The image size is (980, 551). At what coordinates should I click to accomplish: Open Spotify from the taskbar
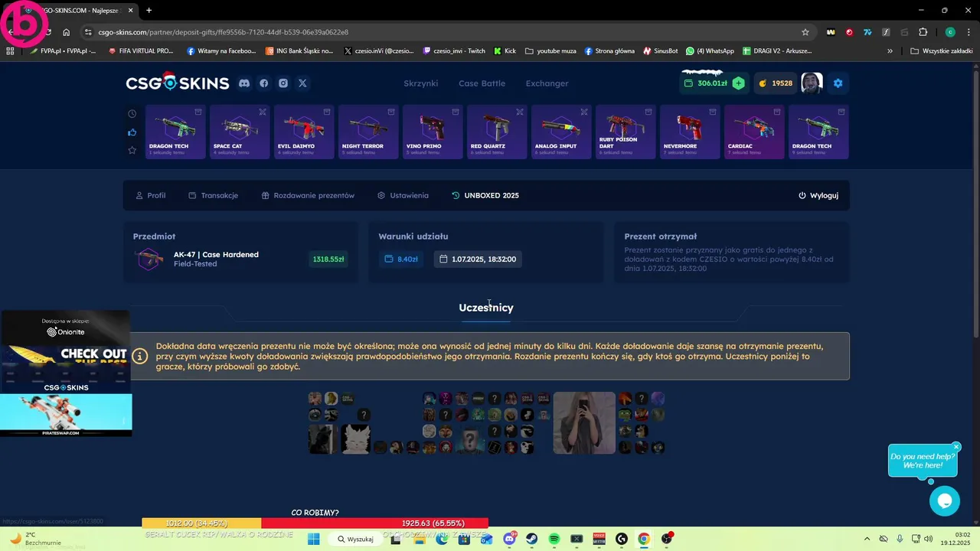pyautogui.click(x=554, y=539)
